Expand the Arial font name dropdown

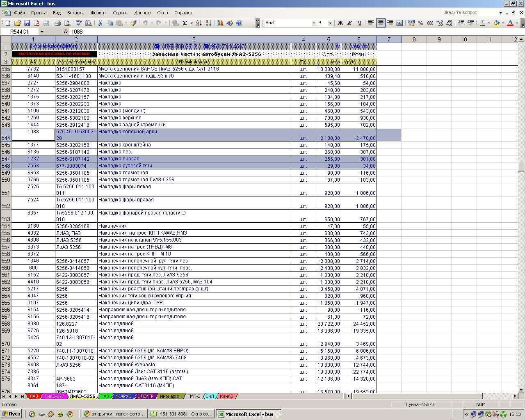tap(314, 23)
